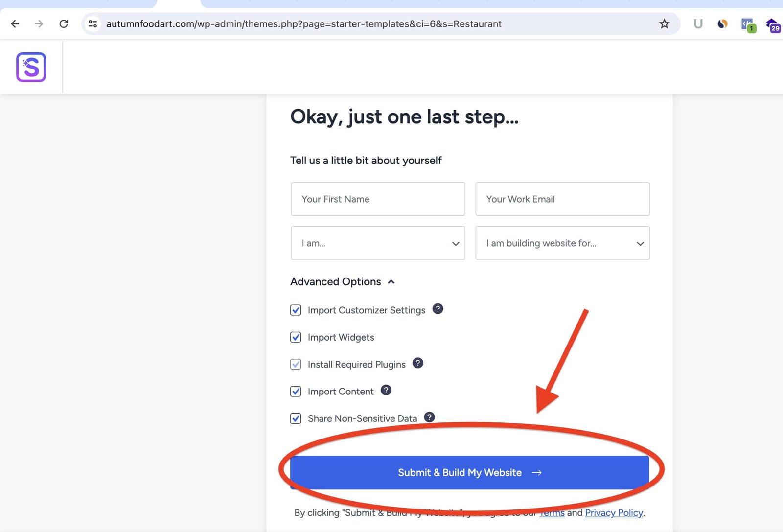Bookmark this page with the star icon
The height and width of the screenshot is (532, 783).
pos(664,23)
